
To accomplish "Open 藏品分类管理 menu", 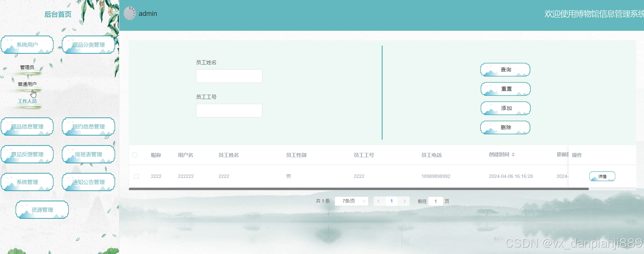I will pos(88,45).
